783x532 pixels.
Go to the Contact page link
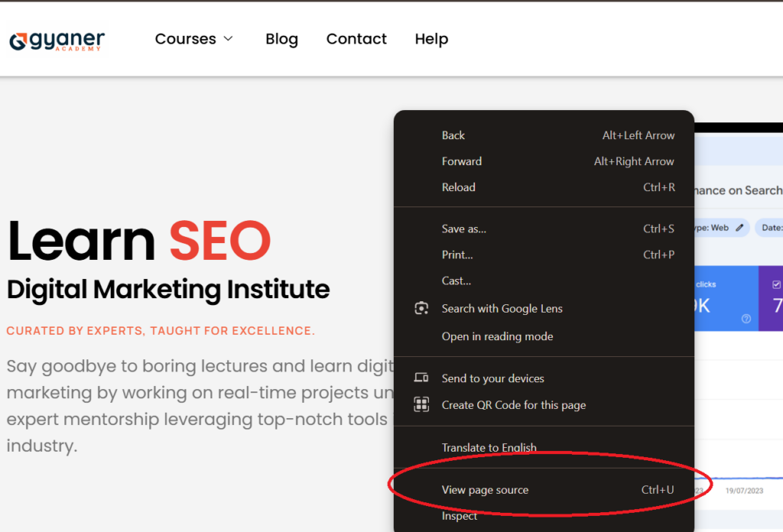tap(356, 39)
